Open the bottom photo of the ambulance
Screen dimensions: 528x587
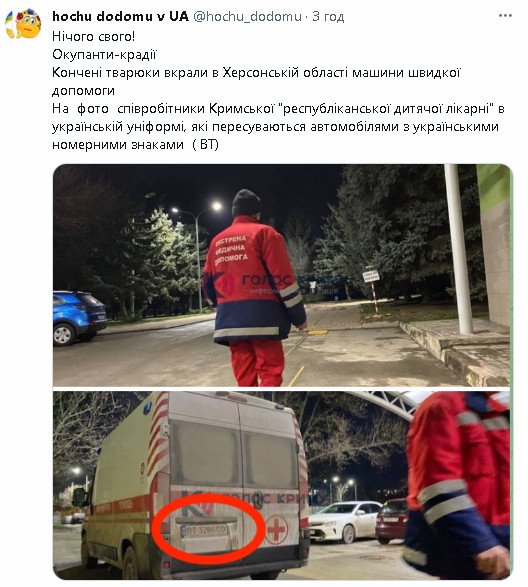tap(281, 485)
